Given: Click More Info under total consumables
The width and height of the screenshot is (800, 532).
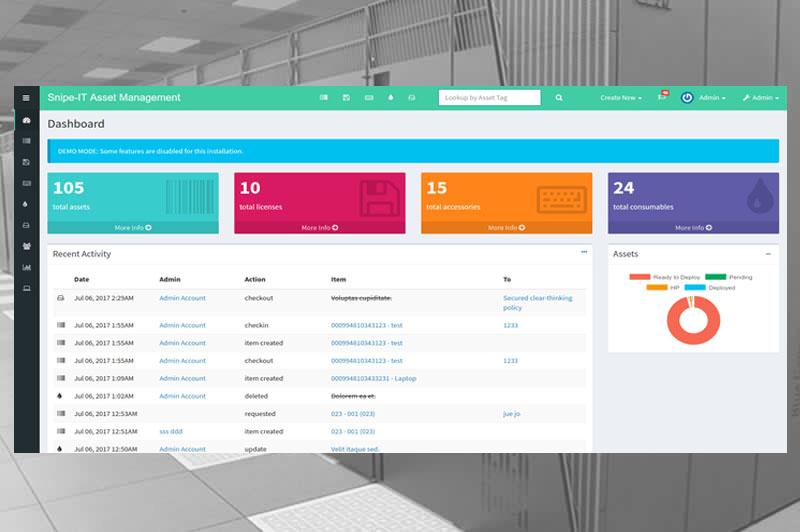Looking at the screenshot, I should tap(693, 228).
